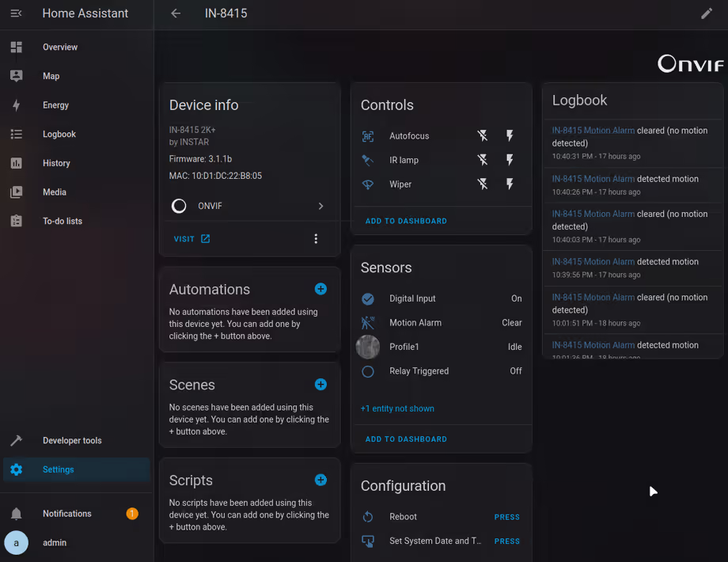Image resolution: width=728 pixels, height=562 pixels.
Task: Click the Map sidebar icon
Action: [17, 76]
